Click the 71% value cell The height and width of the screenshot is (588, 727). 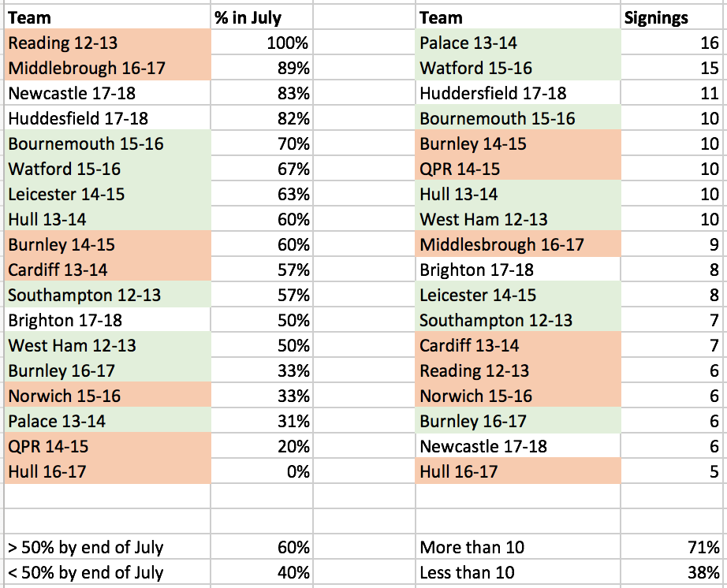tap(673, 547)
